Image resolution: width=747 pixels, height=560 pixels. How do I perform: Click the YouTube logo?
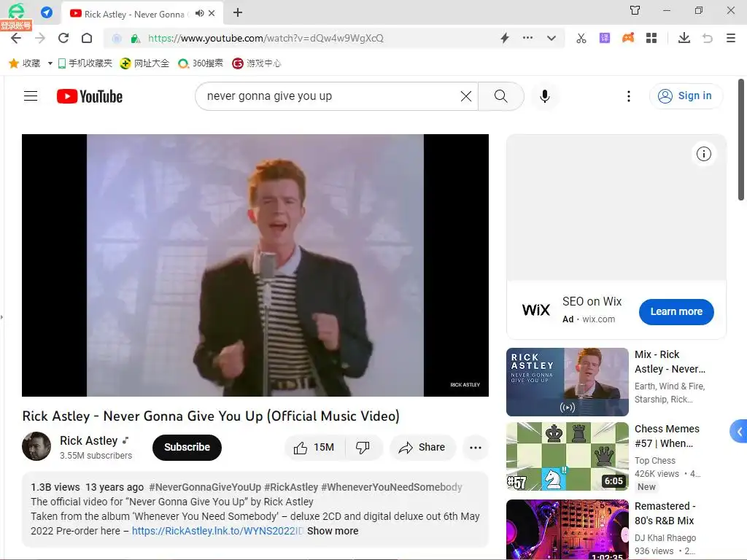90,96
